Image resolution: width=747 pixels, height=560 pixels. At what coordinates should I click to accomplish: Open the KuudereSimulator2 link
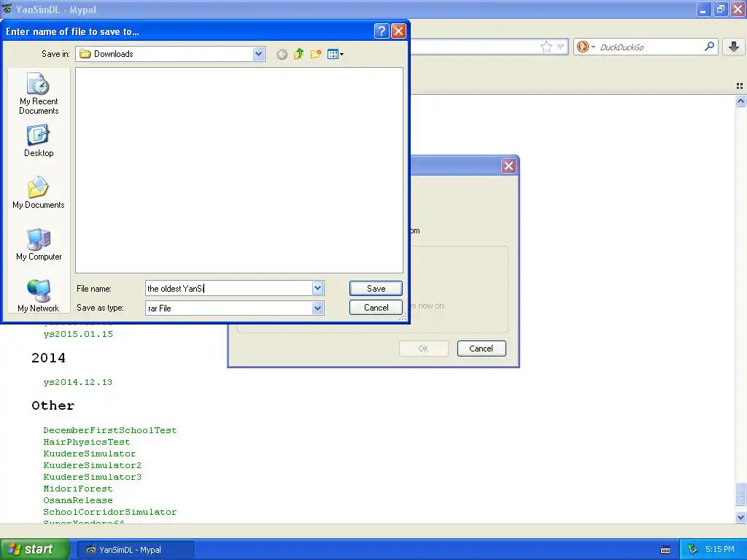coord(93,465)
